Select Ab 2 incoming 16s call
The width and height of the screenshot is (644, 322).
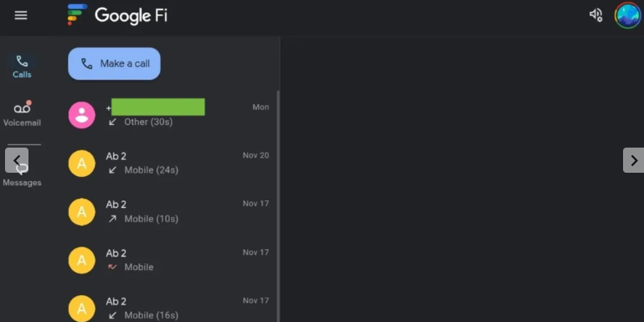click(x=169, y=307)
